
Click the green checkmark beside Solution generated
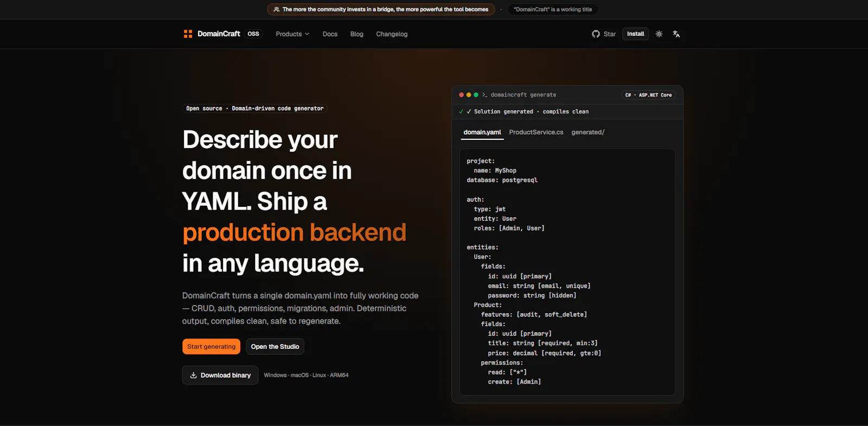click(x=461, y=111)
